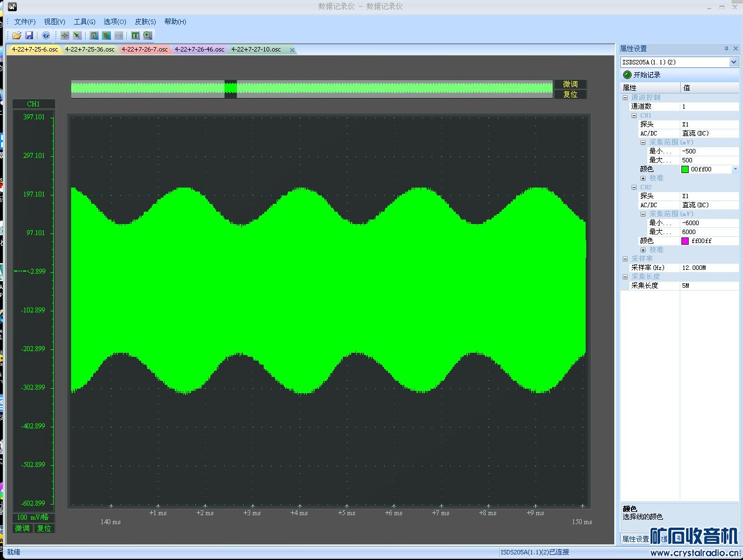This screenshot has height=560, width=743.
Task: Click the magenta CH2 color swatch
Action: click(x=685, y=241)
